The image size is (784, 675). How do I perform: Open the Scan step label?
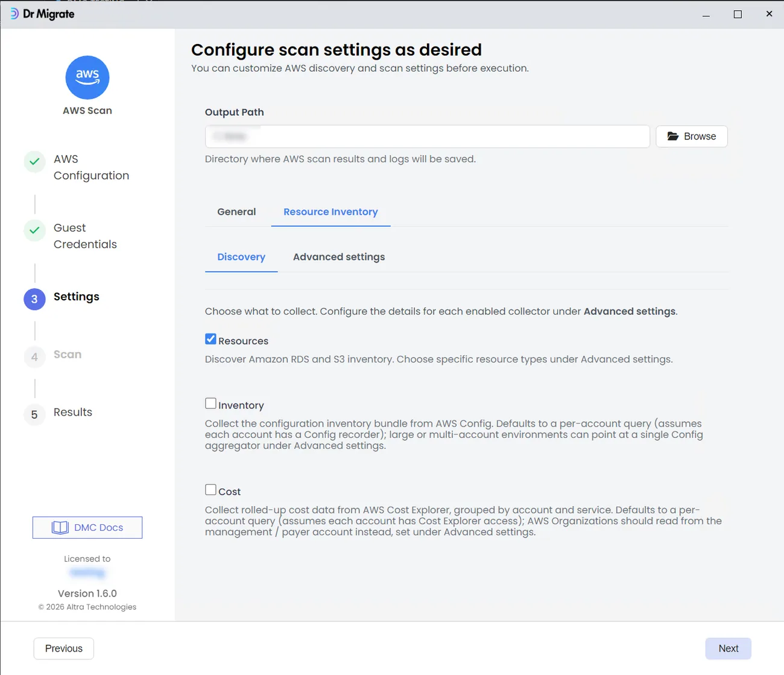point(68,355)
